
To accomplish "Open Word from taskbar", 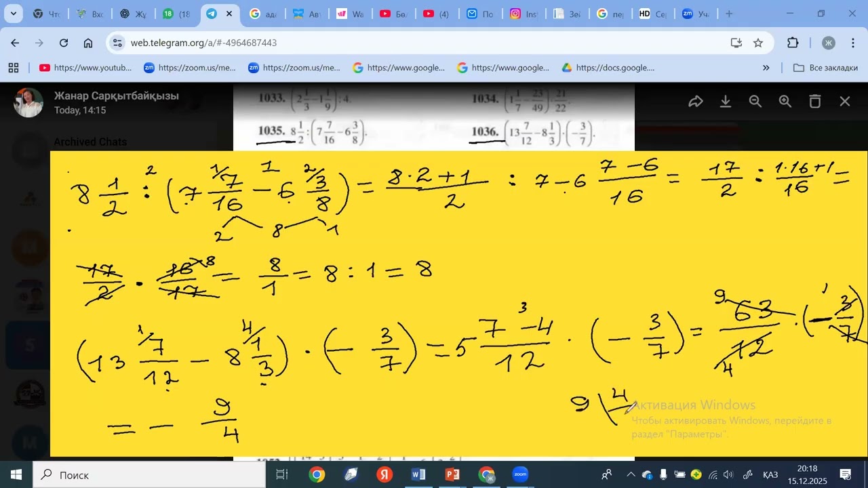I will pyautogui.click(x=418, y=474).
